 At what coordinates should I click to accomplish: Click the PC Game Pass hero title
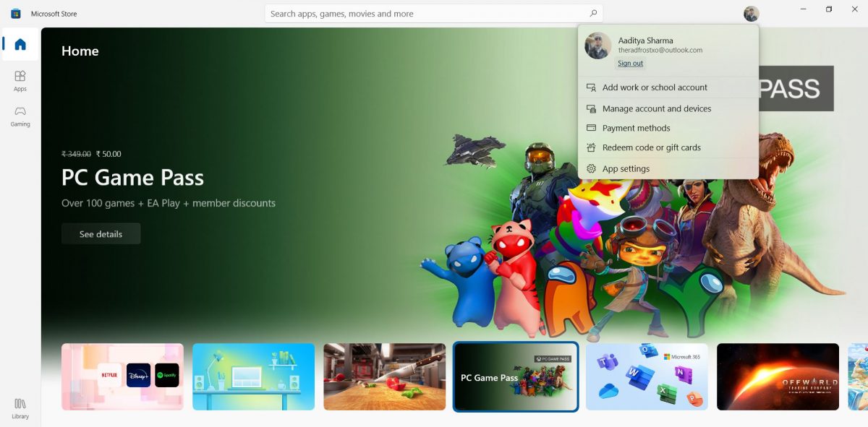[x=132, y=178]
